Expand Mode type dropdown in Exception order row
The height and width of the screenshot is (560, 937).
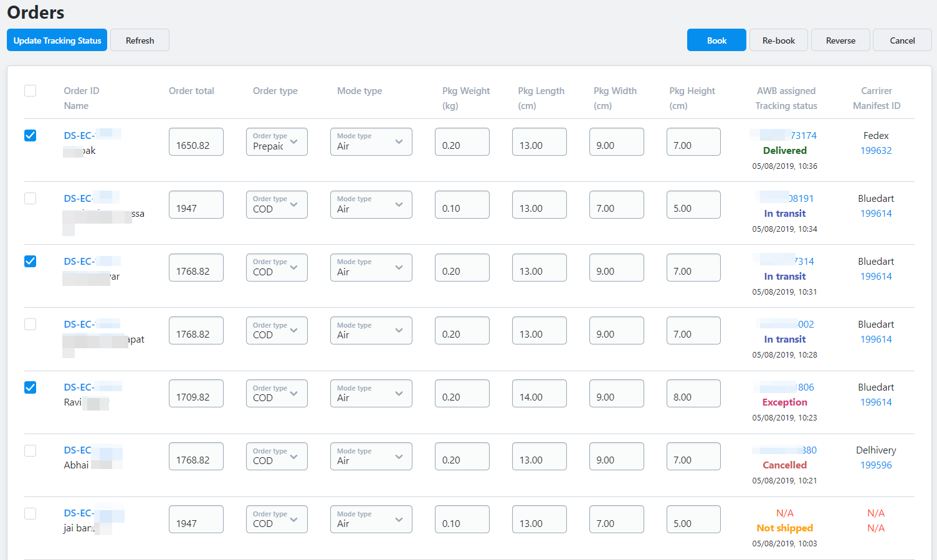point(371,394)
